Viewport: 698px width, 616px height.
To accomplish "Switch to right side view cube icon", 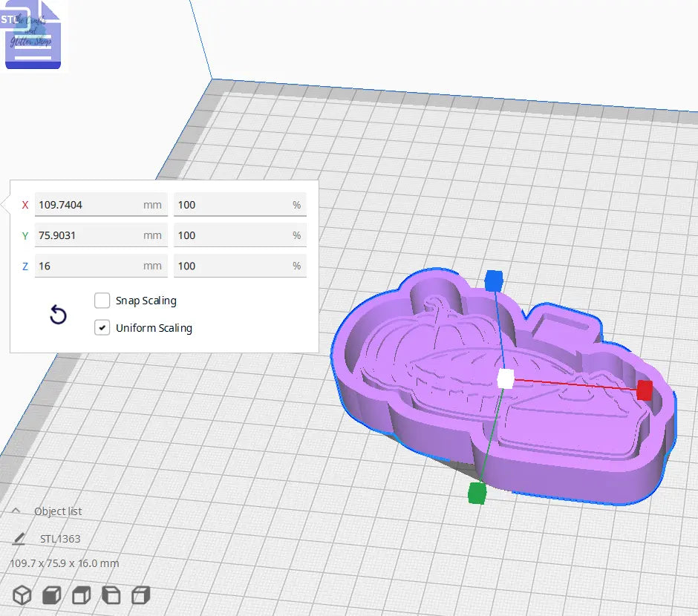I will 140,594.
